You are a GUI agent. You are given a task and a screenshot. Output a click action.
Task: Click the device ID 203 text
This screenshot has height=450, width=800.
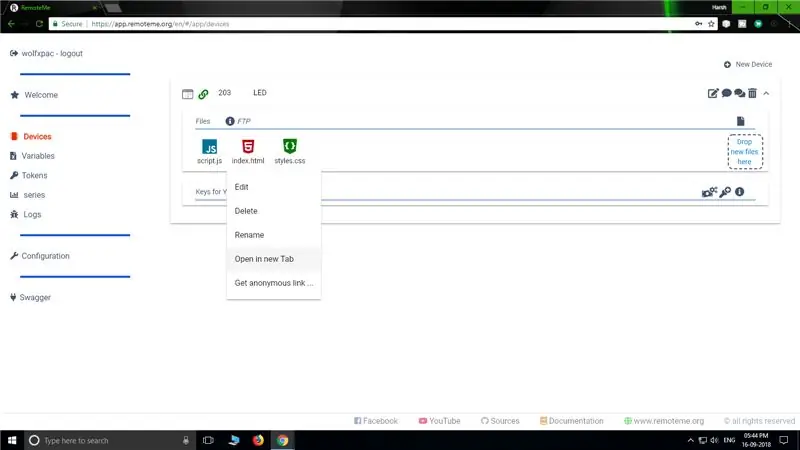[x=224, y=93]
